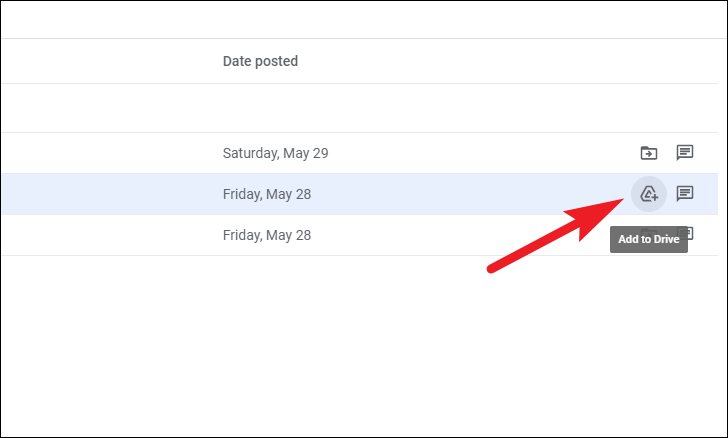Open the comment icon in the highlighted Friday row
This screenshot has height=438, width=728.
pos(685,194)
